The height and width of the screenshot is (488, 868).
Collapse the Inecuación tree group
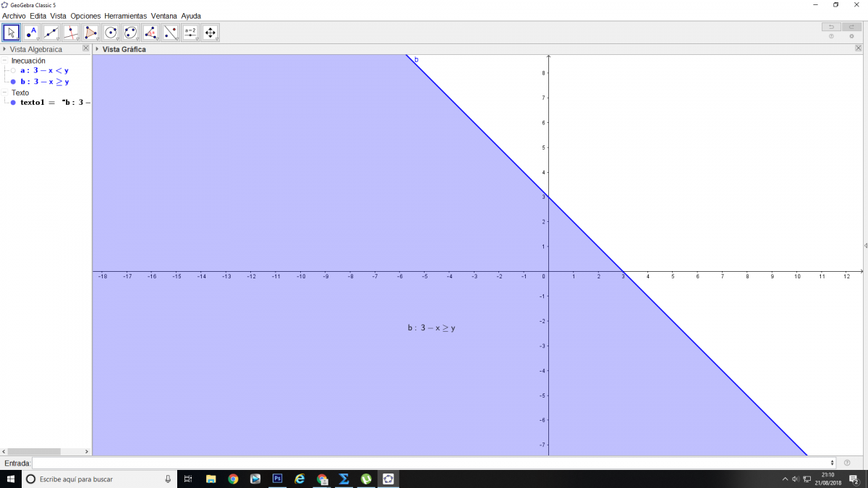tap(5, 61)
